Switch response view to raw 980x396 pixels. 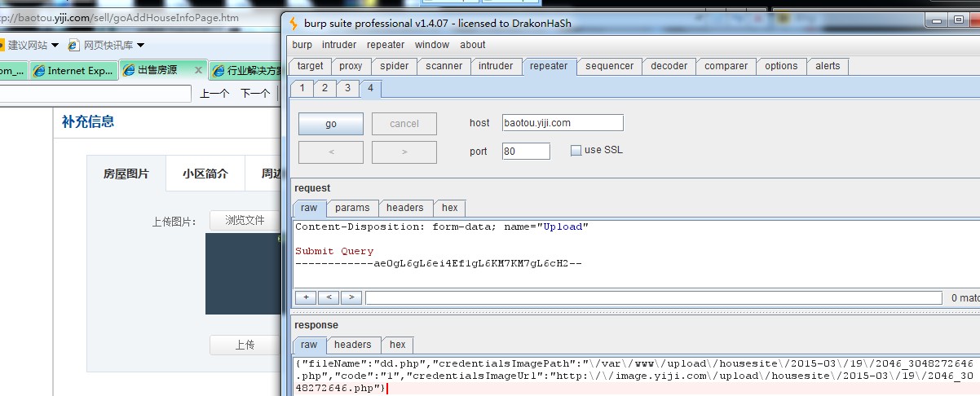pyautogui.click(x=309, y=345)
